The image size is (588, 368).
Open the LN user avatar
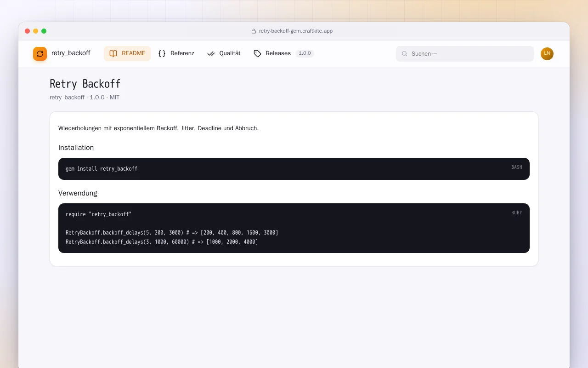point(547,54)
